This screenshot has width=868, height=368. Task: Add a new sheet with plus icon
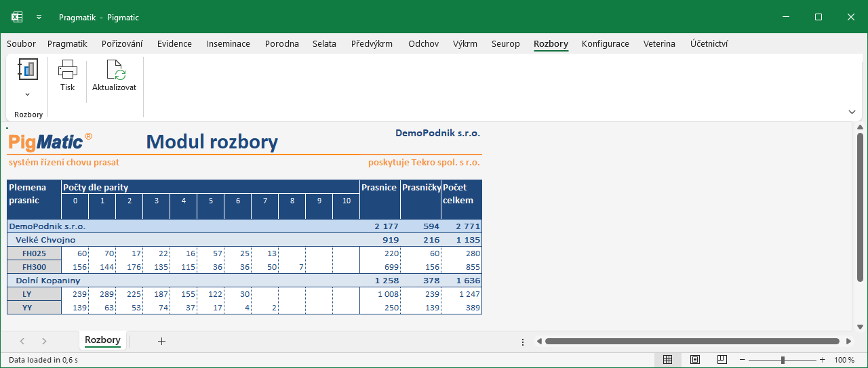tap(161, 341)
